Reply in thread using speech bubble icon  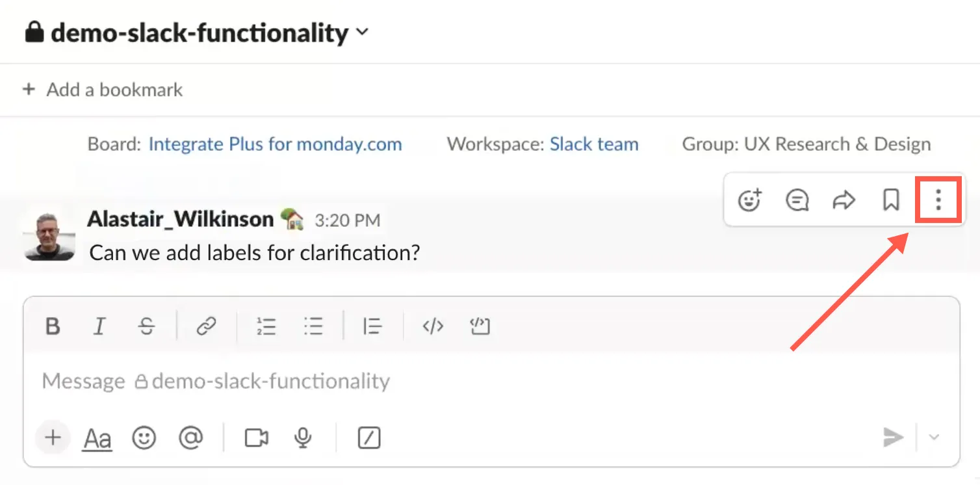click(x=797, y=200)
